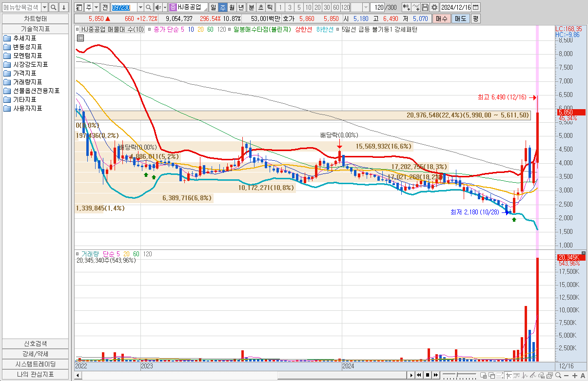Click the 매도 sell button
The width and height of the screenshot is (588, 381).
tap(460, 19)
